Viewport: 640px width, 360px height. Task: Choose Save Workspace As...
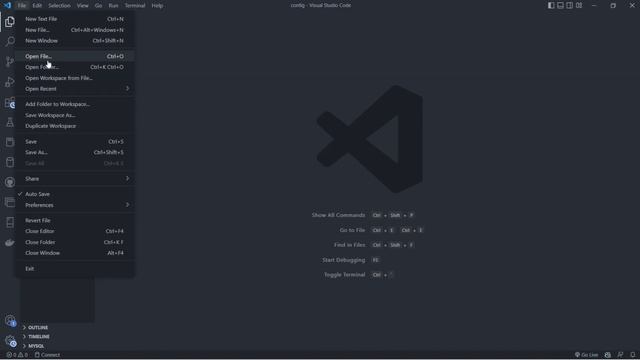pos(75,115)
